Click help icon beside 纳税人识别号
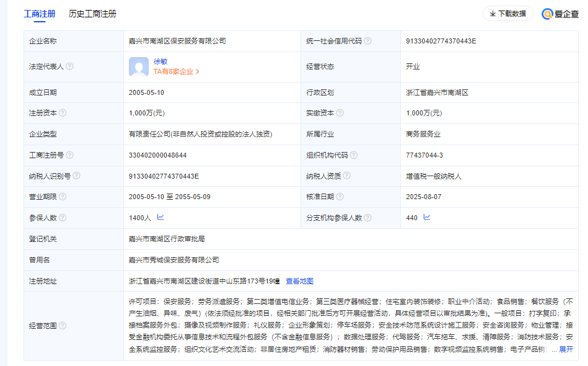The width and height of the screenshot is (588, 366). [76, 176]
